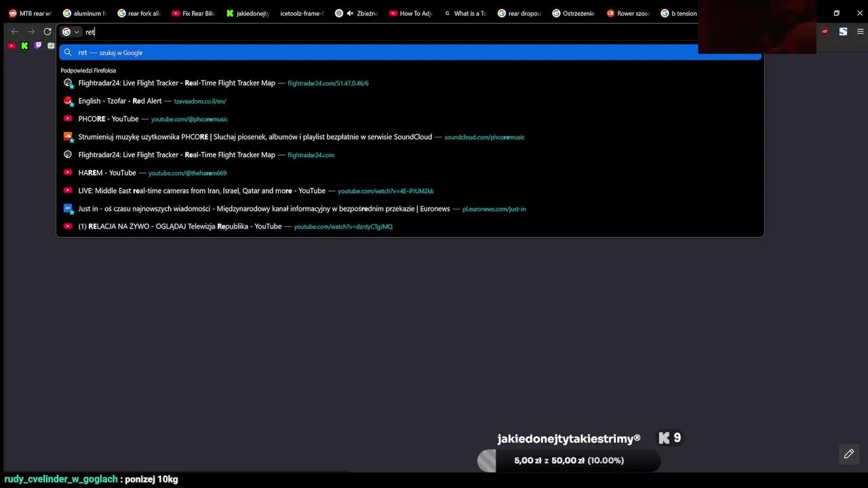Viewport: 868px width, 488px height.
Task: Open the Flightradar24 suggestion with the 51.47,0.46/6 URL
Action: [x=410, y=83]
